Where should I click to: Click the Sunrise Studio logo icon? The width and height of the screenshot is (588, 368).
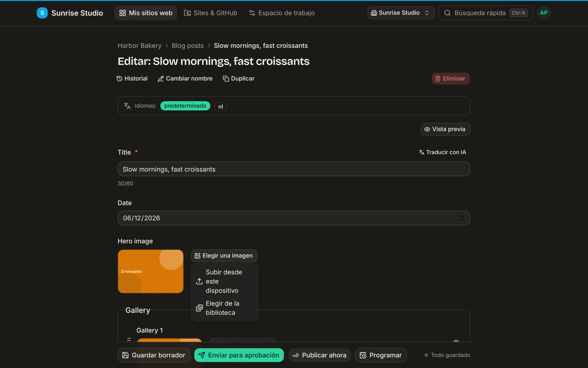pos(42,13)
